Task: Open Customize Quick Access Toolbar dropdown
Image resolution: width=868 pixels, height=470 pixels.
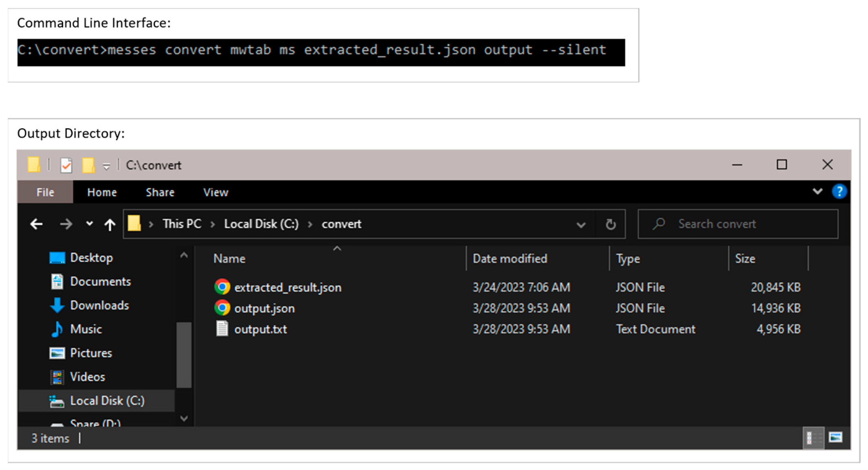Action: (x=107, y=166)
